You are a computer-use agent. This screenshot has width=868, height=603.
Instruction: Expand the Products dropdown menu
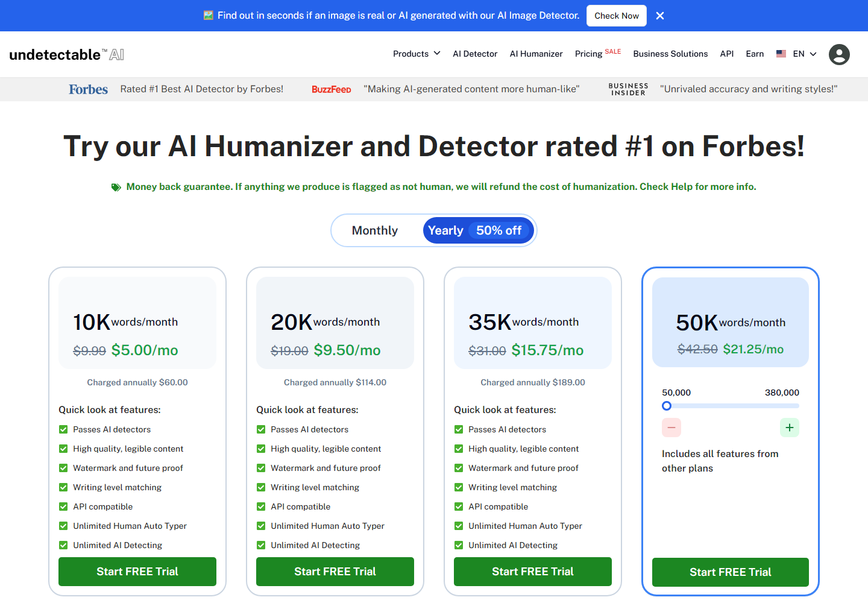[417, 54]
